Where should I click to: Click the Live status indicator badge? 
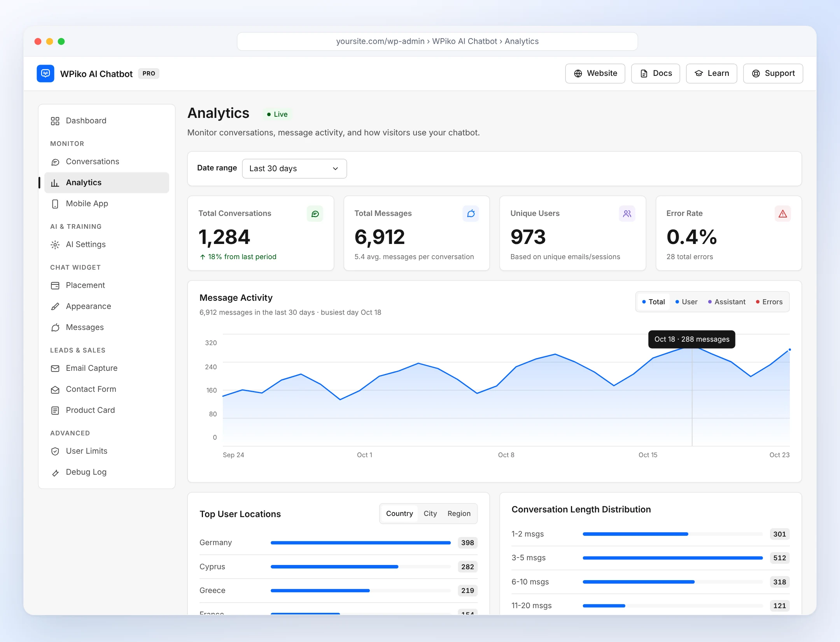point(277,114)
